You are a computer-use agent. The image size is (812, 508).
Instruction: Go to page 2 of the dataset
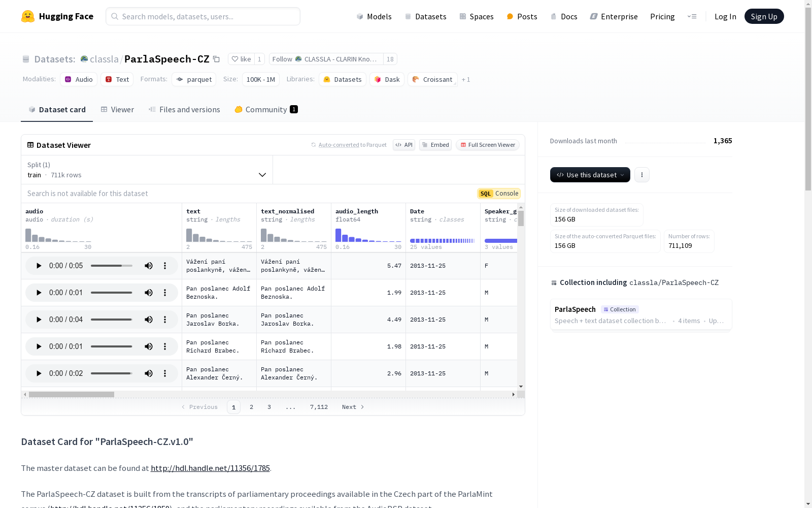(x=251, y=407)
